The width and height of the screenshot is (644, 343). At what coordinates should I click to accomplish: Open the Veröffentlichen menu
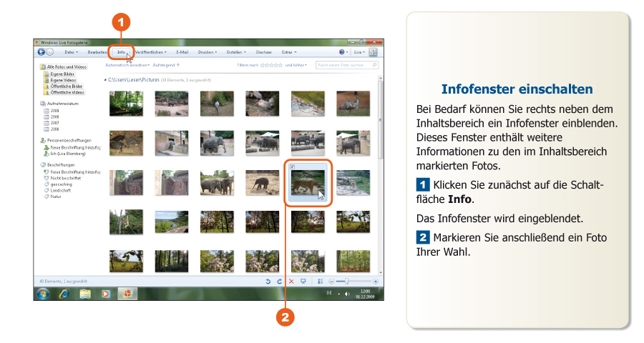pos(150,52)
